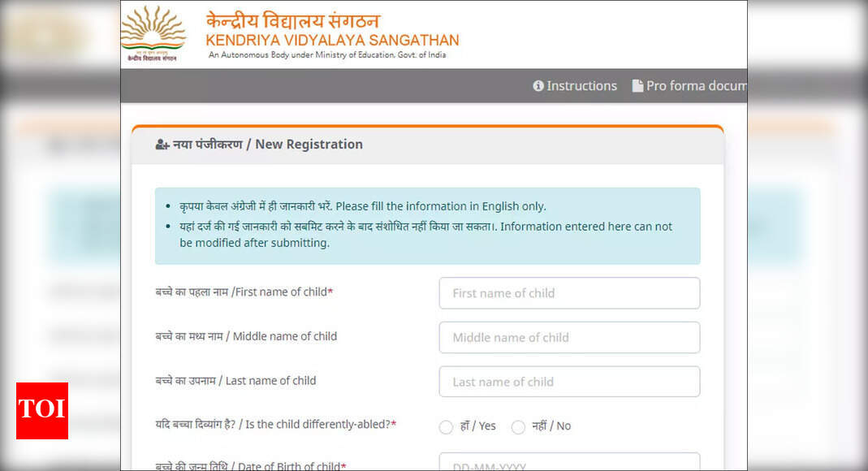This screenshot has width=868, height=471.
Task: Click the person-add icon on New Registration header
Action: (x=162, y=144)
